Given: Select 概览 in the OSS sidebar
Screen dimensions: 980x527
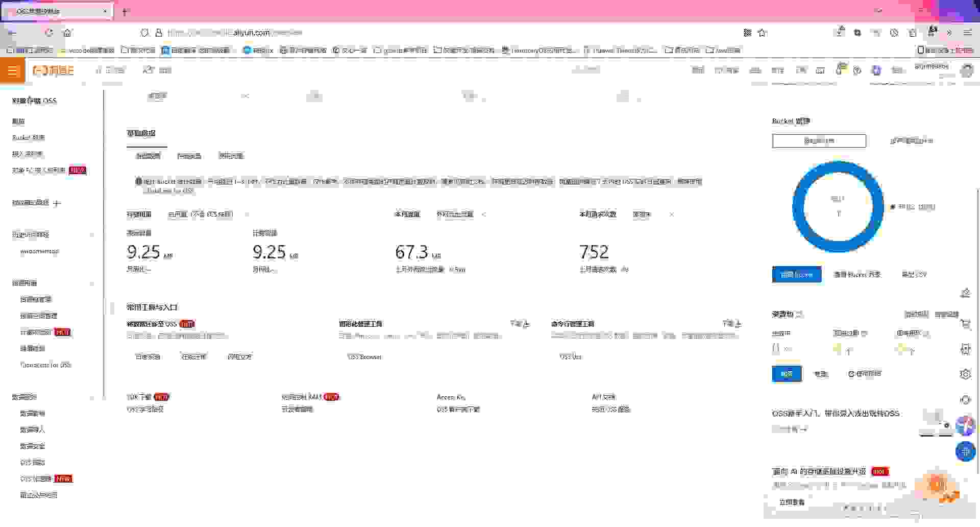Looking at the screenshot, I should point(18,122).
